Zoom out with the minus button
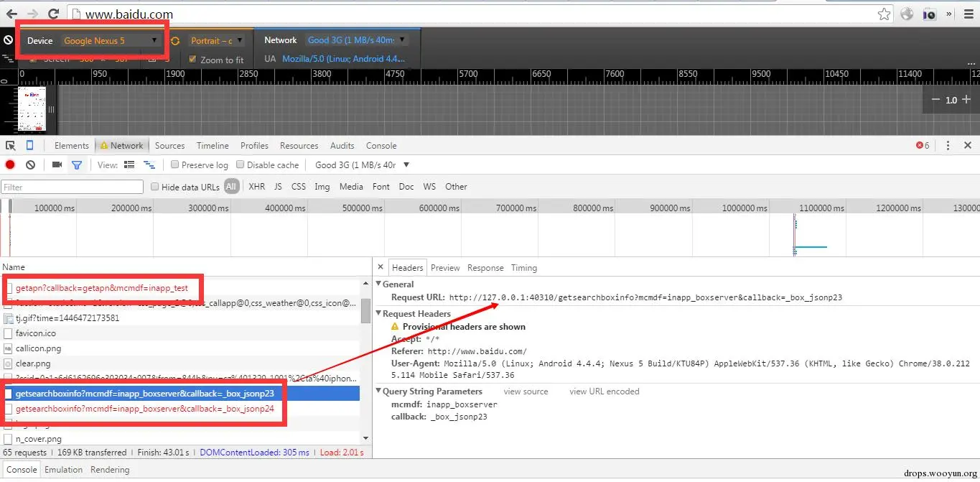 click(x=935, y=100)
